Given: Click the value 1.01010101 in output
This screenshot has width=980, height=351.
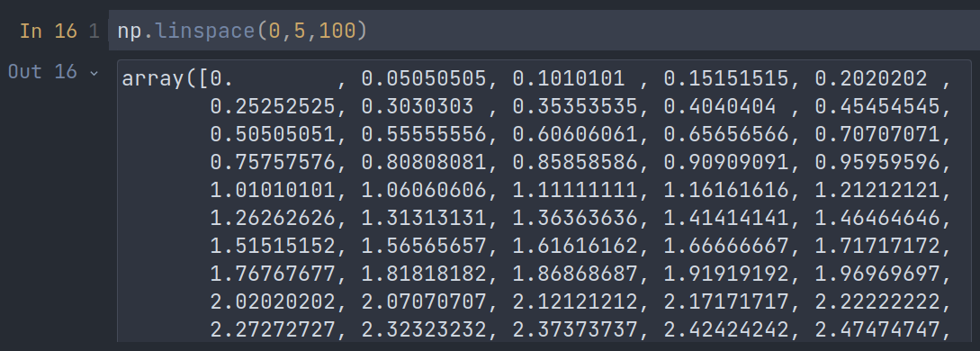Looking at the screenshot, I should (x=273, y=190).
